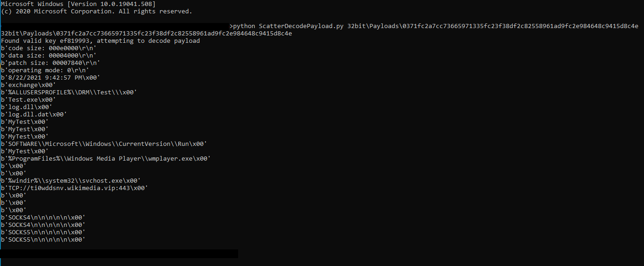Image resolution: width=644 pixels, height=266 pixels.
Task: Click the TCP://ti0wddsnv.wikimedia.vip:443 address line
Action: (74, 188)
